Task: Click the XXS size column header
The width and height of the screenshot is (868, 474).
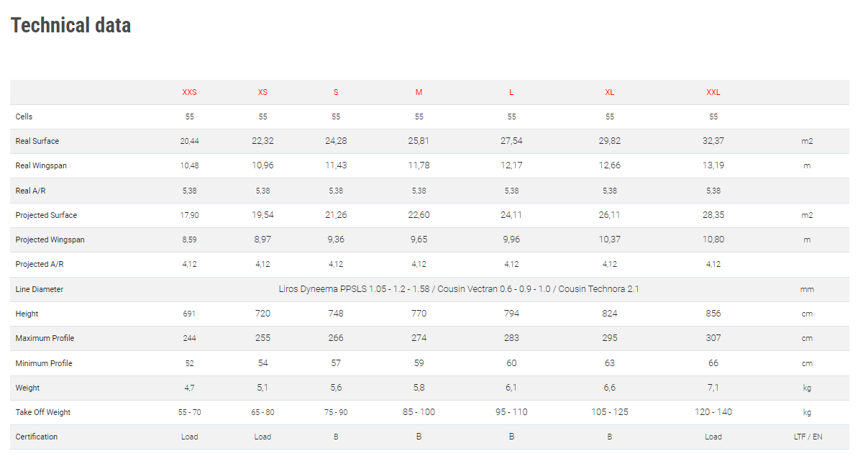Action: [189, 92]
